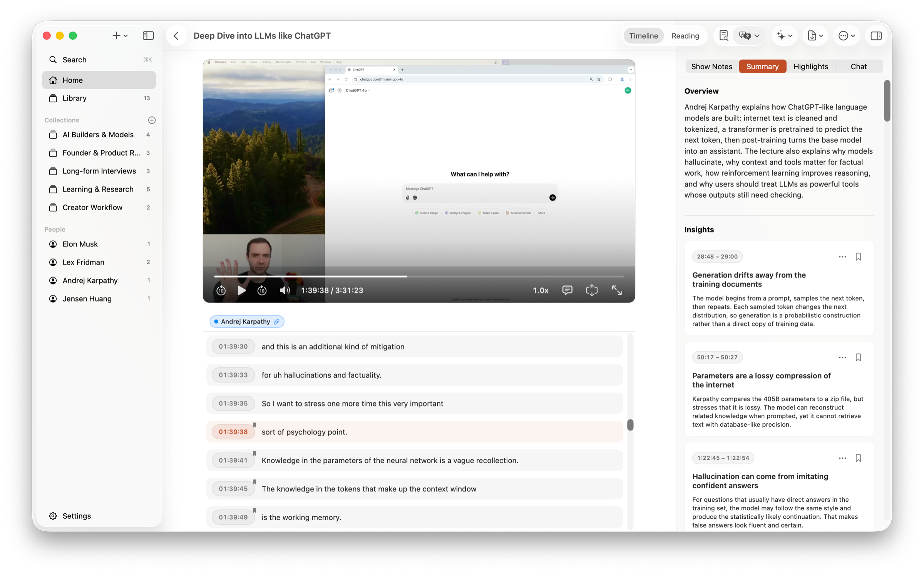The width and height of the screenshot is (924, 573).
Task: Toggle the right sidebar panel icon
Action: (x=876, y=35)
